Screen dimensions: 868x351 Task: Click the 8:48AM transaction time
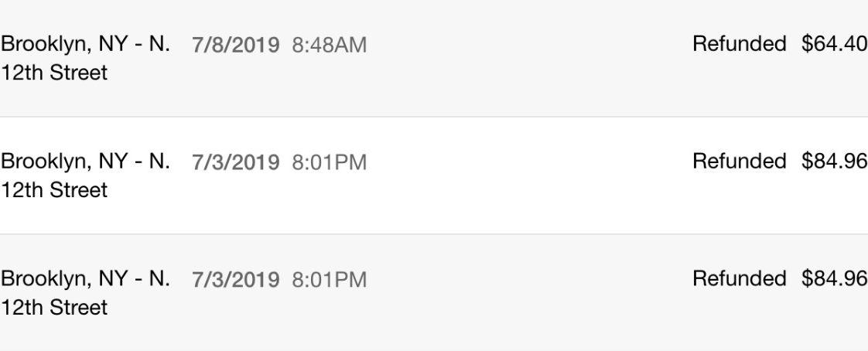[330, 45]
